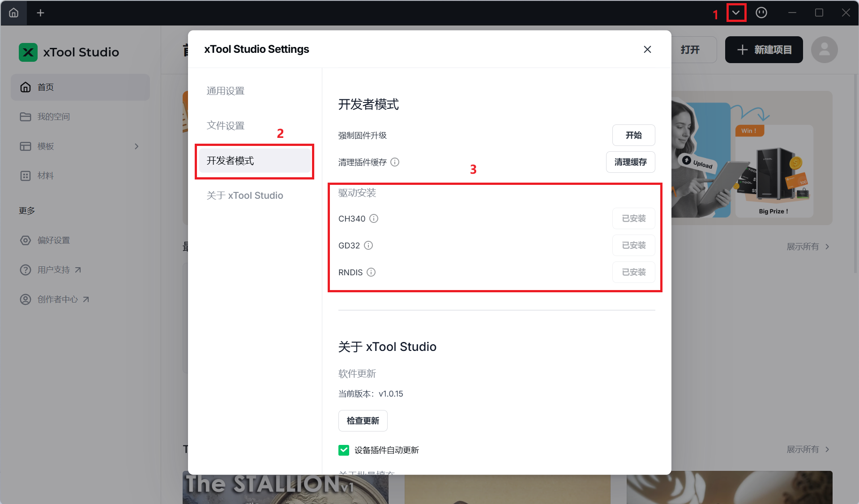Click the plus icon to add new tab

pyautogui.click(x=40, y=13)
